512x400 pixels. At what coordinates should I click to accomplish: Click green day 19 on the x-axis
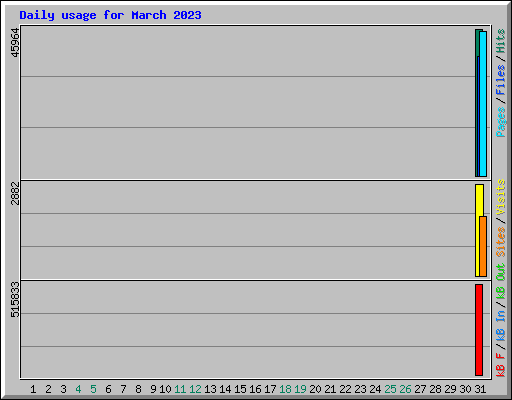coord(300,389)
